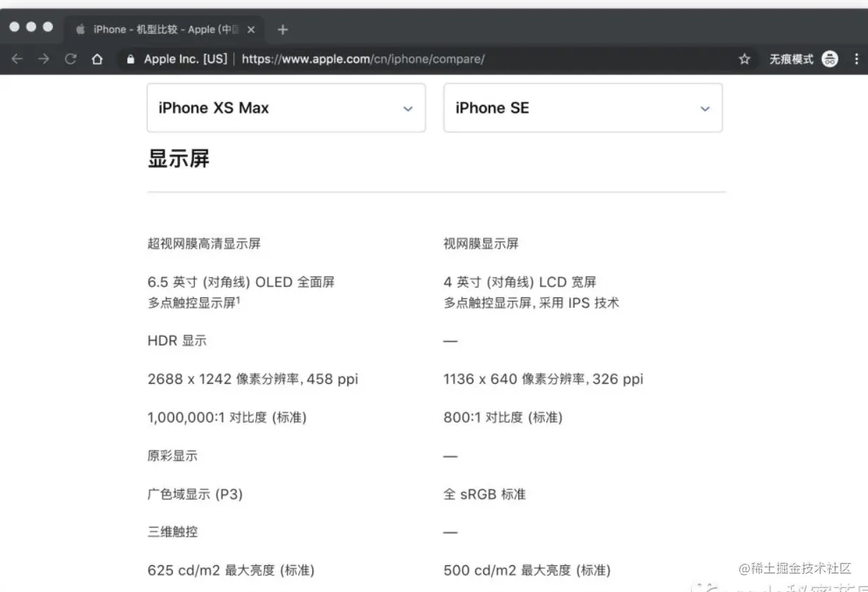Click the 原彩显示 text

point(172,456)
